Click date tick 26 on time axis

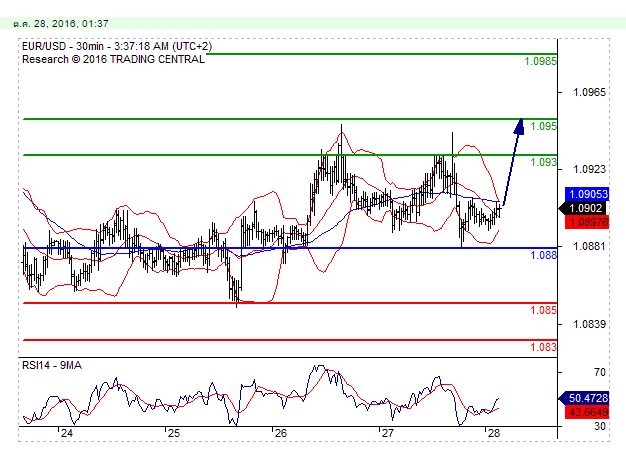(x=281, y=433)
